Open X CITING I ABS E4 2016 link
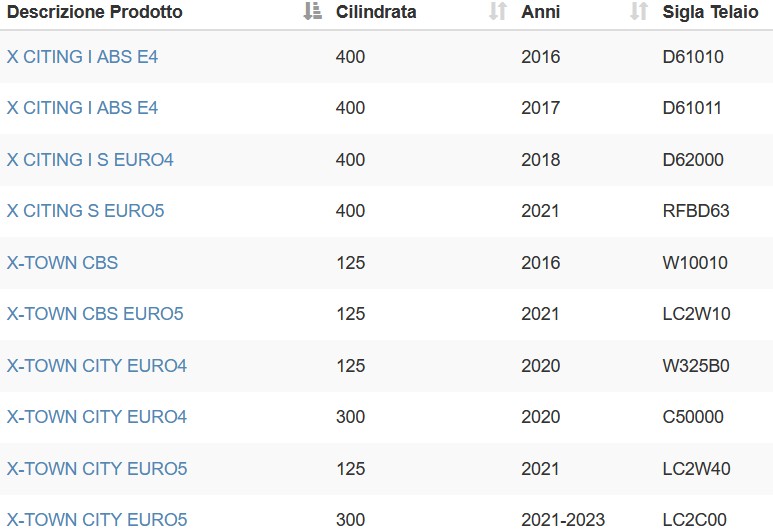773x532 pixels. [x=82, y=57]
